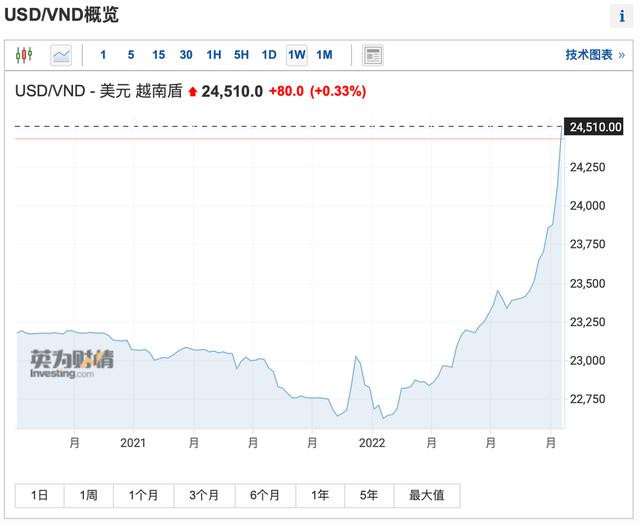Image resolution: width=640 pixels, height=525 pixels.
Task: Select the 6个月 range button
Action: [x=264, y=495]
